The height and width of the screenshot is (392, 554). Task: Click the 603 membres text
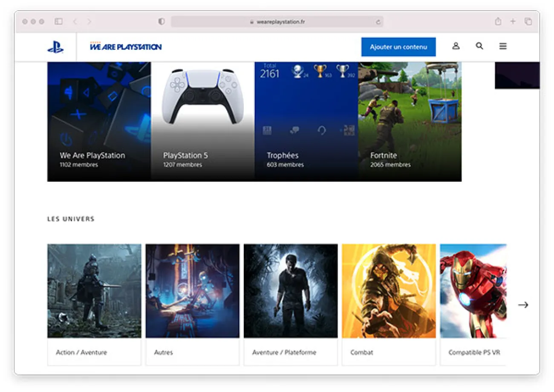(286, 165)
